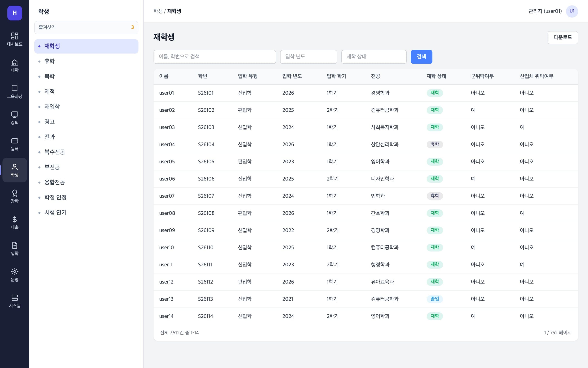Go to the 융합전공 menu item
This screenshot has width=588, height=368.
[86, 182]
